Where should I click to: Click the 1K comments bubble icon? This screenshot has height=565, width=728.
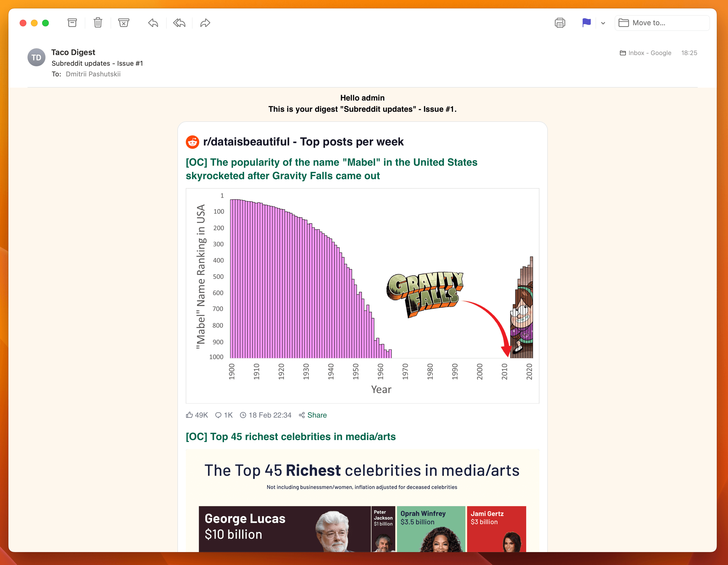coord(218,415)
